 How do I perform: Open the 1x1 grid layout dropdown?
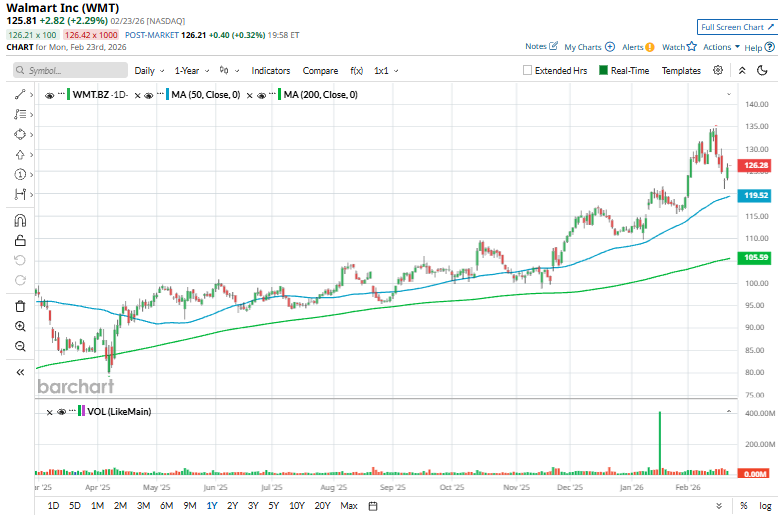click(x=386, y=70)
